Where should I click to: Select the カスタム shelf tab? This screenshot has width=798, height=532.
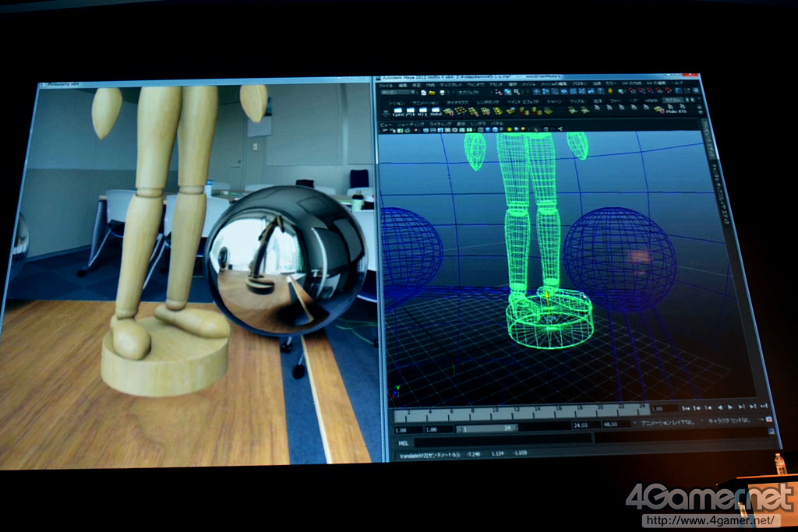[x=674, y=100]
